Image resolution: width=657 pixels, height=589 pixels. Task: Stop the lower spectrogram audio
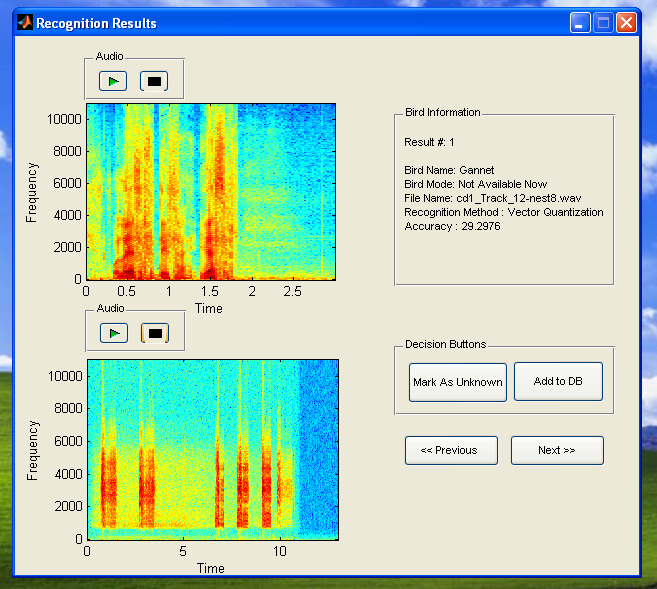(154, 332)
